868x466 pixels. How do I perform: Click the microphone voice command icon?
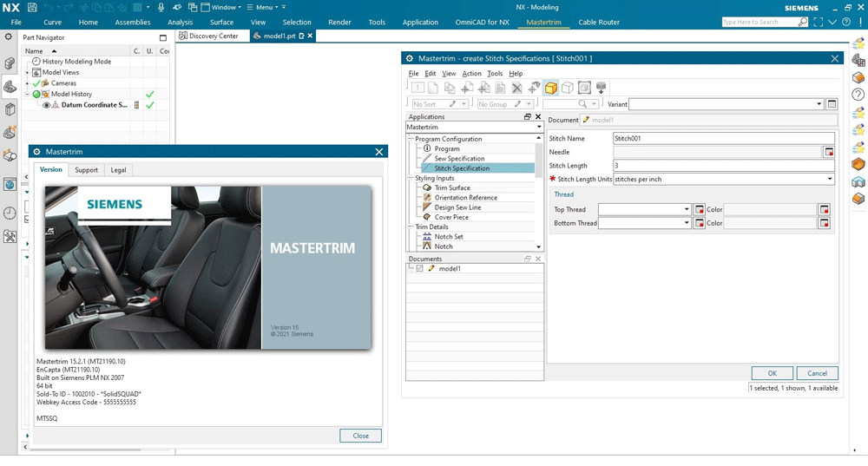pos(161,7)
